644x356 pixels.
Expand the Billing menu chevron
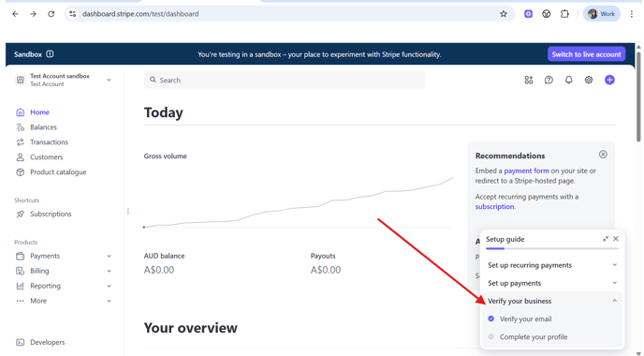pos(109,271)
